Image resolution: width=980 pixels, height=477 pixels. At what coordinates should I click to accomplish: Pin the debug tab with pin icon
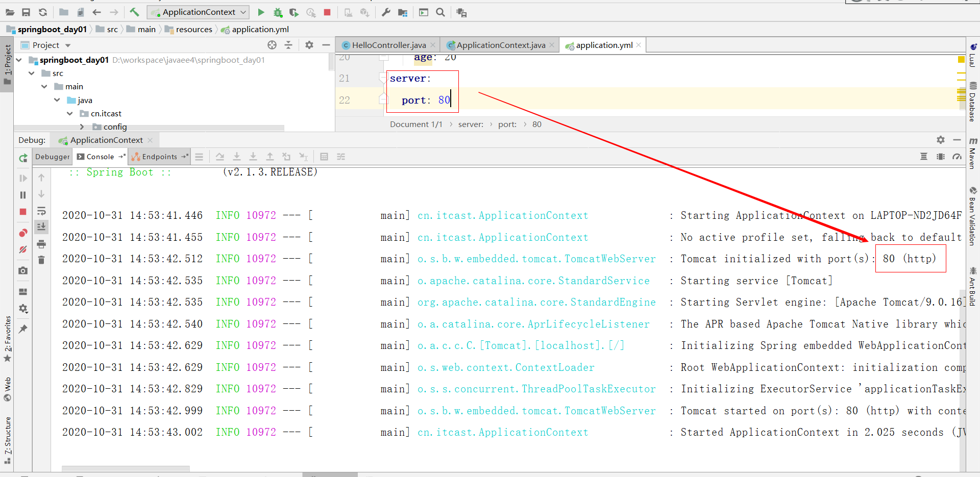point(23,329)
